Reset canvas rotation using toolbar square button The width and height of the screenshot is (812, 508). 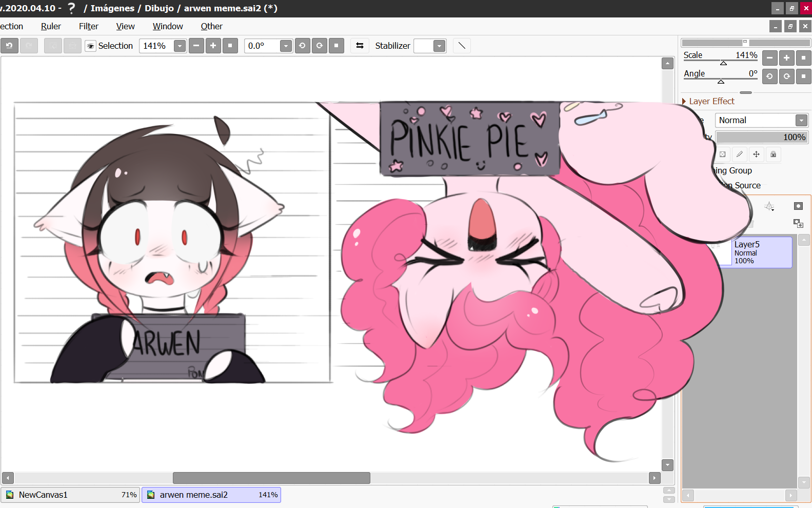pyautogui.click(x=336, y=46)
